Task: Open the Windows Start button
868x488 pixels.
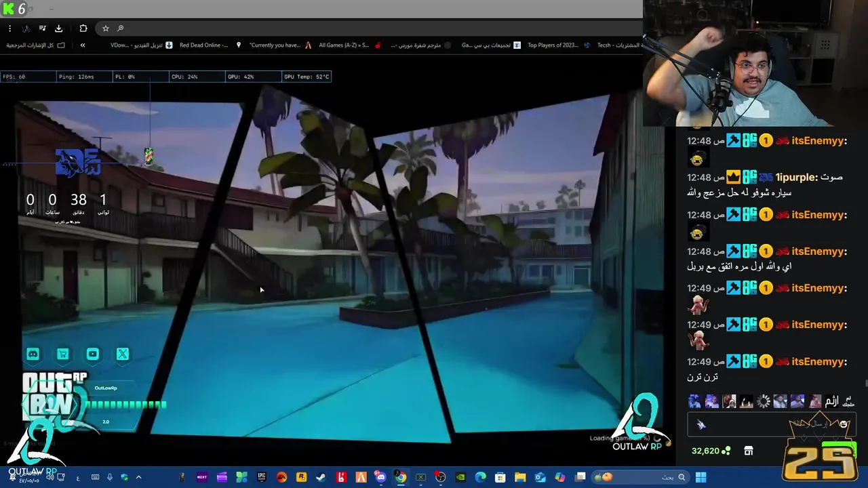Action: (x=701, y=477)
